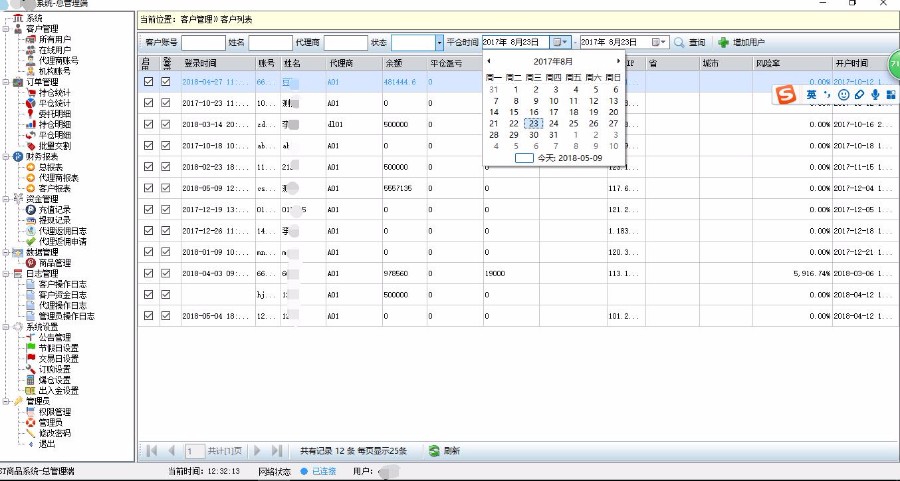Open 提现记录 in the tree
The image size is (900, 481).
click(x=55, y=220)
